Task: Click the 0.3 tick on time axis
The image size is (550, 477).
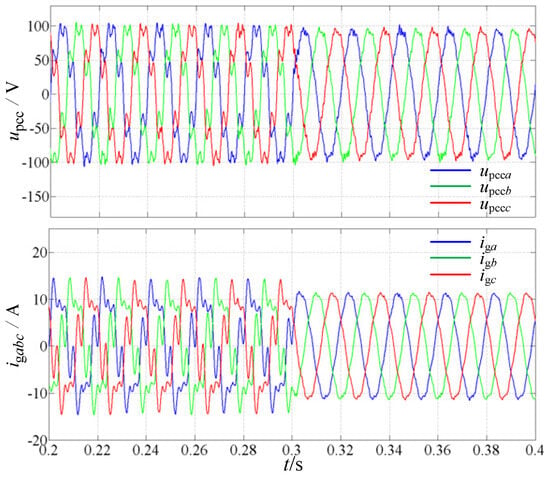Action: (x=293, y=450)
